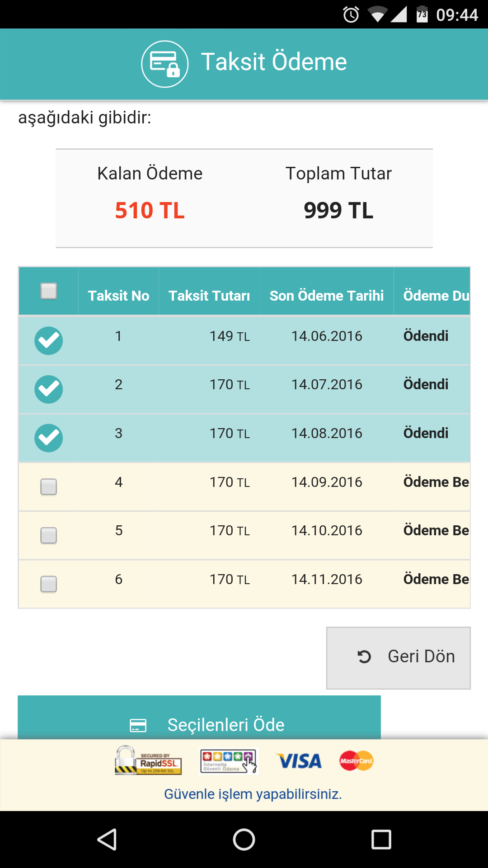Screen dimensions: 488x868
Task: Tap the RapidSSL secured badge
Action: 148,761
